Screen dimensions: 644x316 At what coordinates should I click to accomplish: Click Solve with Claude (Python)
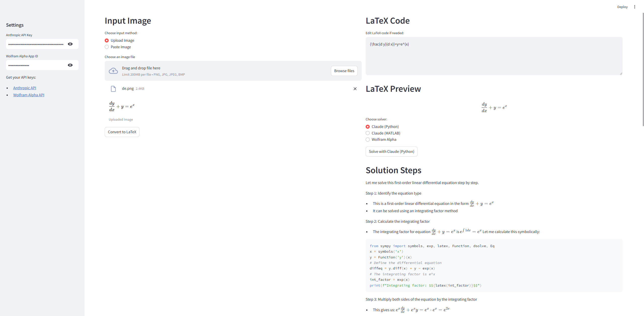coord(391,152)
